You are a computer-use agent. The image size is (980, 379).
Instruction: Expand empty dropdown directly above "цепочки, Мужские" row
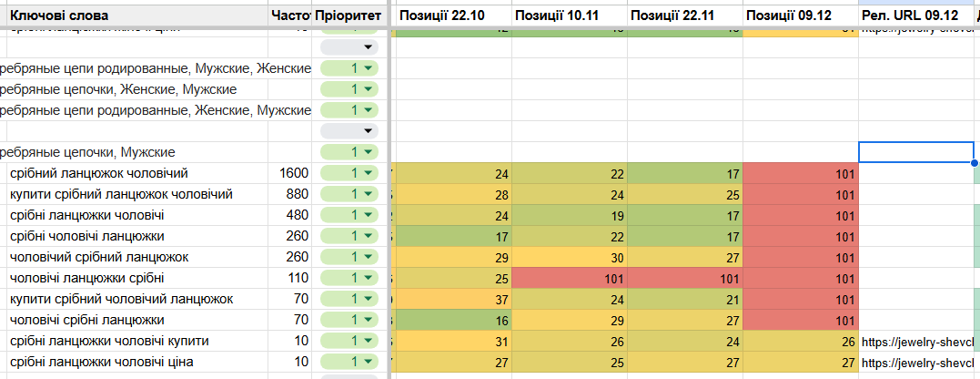tap(369, 131)
